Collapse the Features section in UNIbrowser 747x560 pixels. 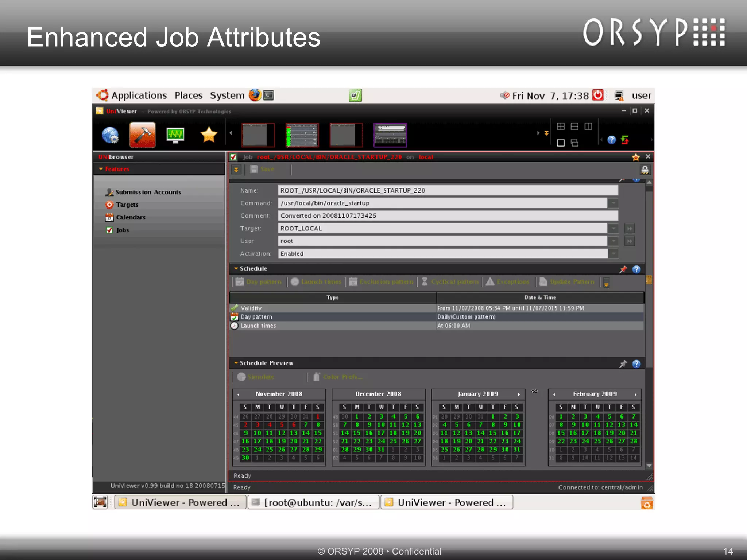click(101, 169)
